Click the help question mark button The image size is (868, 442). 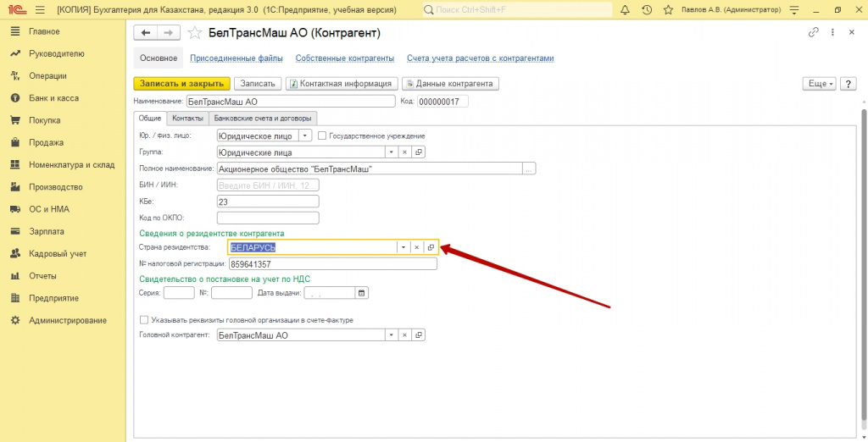click(x=848, y=84)
